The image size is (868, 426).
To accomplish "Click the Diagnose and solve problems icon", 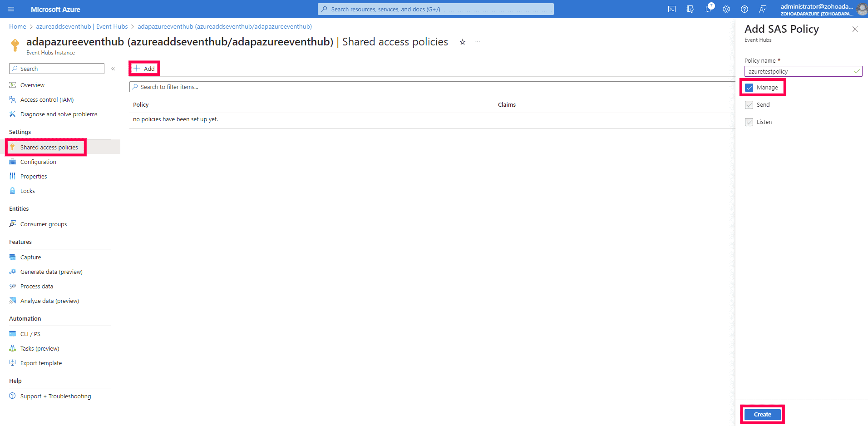I will (x=13, y=114).
